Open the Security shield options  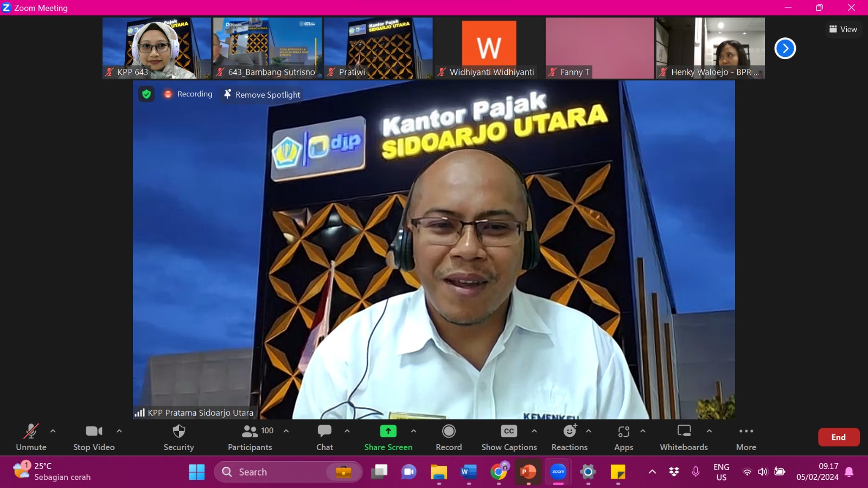pyautogui.click(x=178, y=437)
